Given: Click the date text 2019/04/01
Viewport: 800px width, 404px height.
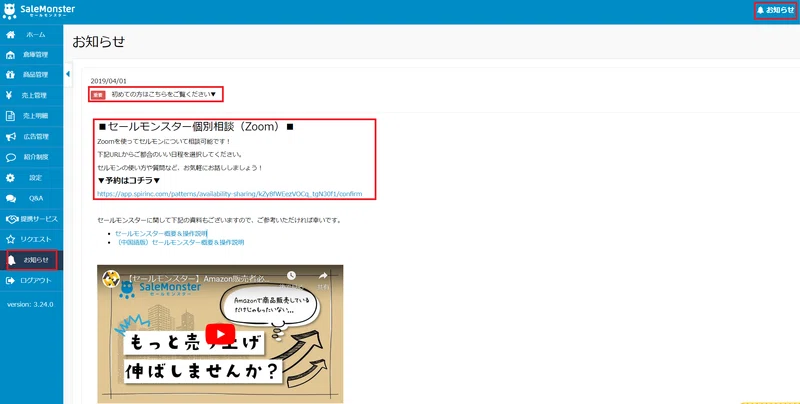Looking at the screenshot, I should (x=109, y=81).
